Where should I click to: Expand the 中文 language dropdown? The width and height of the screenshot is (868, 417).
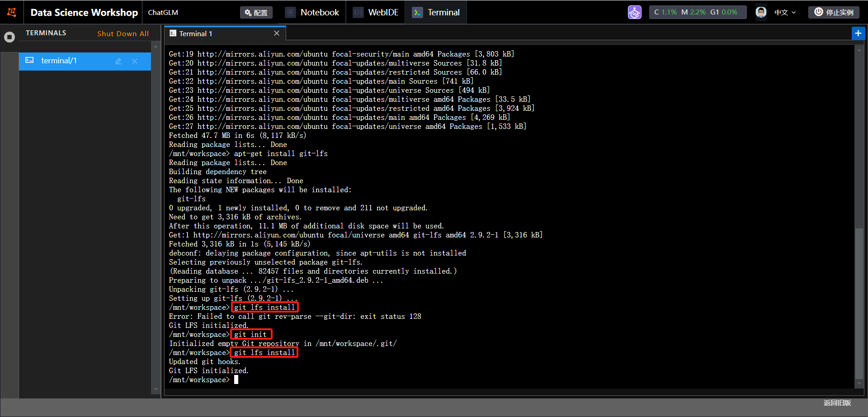pyautogui.click(x=785, y=12)
